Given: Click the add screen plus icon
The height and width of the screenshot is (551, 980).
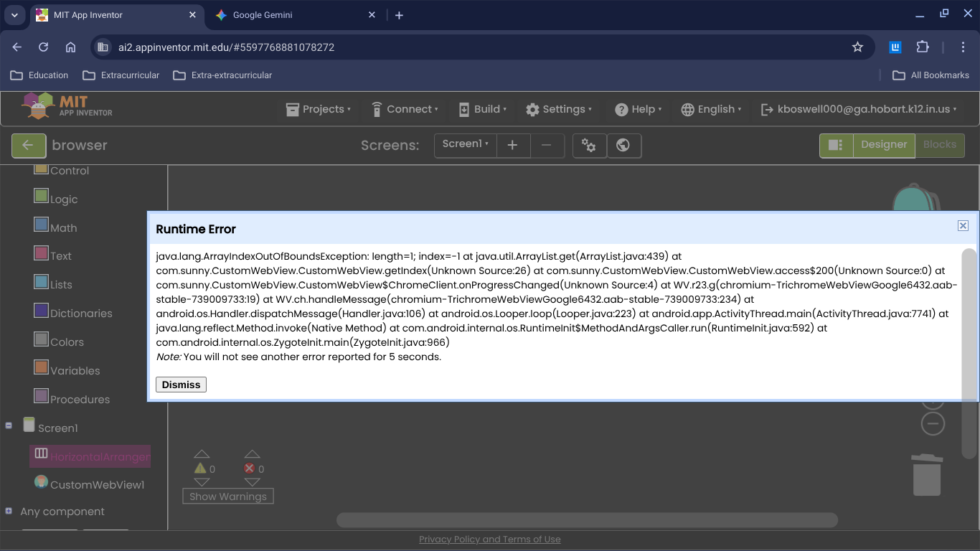Looking at the screenshot, I should pos(512,146).
